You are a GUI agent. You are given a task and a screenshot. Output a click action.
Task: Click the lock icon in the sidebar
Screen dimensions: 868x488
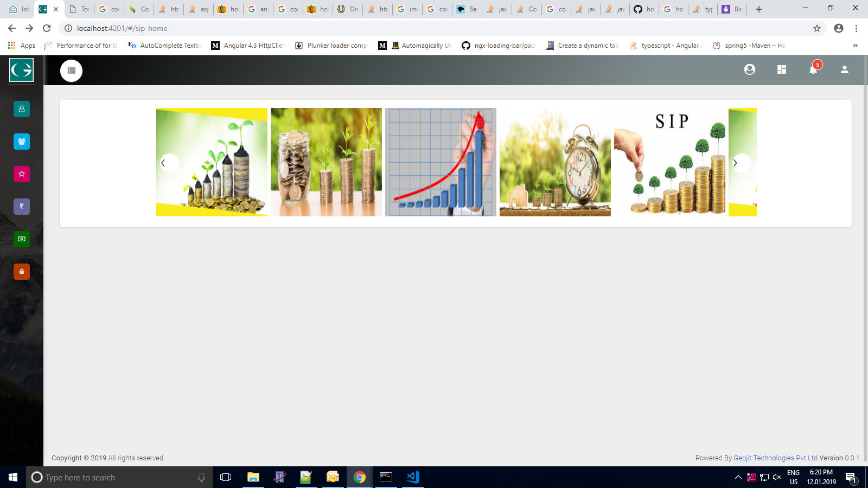point(21,272)
